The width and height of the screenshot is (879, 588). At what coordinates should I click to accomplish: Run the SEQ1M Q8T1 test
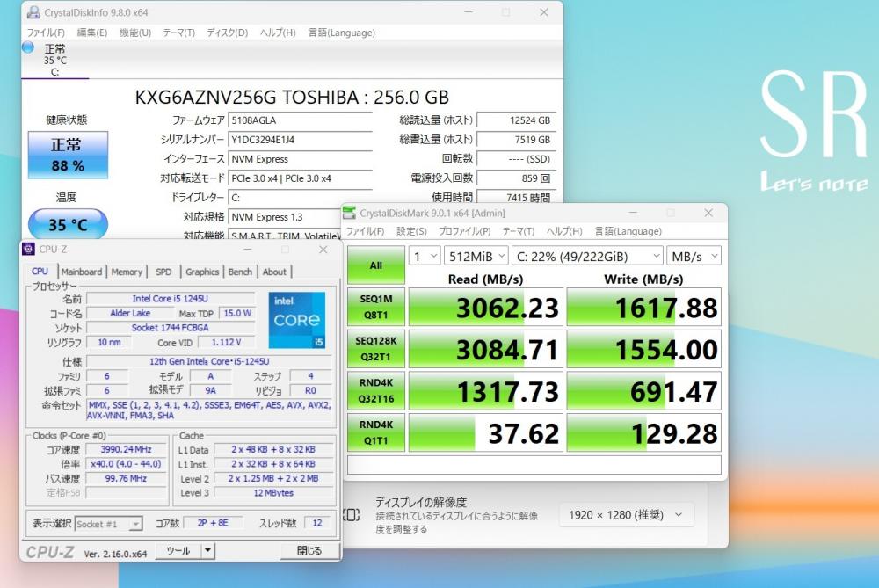[x=375, y=307]
